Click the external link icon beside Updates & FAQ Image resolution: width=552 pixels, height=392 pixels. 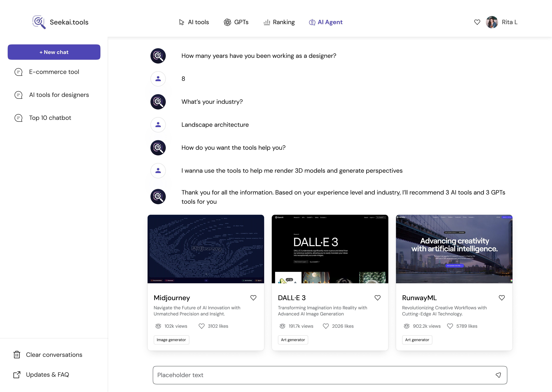tap(17, 375)
